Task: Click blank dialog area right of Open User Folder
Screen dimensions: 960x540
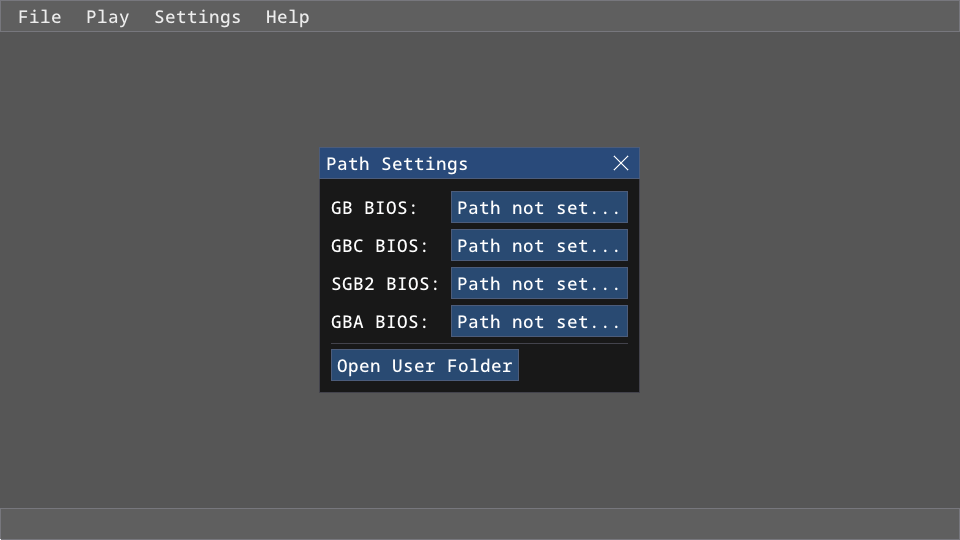Action: coord(577,366)
